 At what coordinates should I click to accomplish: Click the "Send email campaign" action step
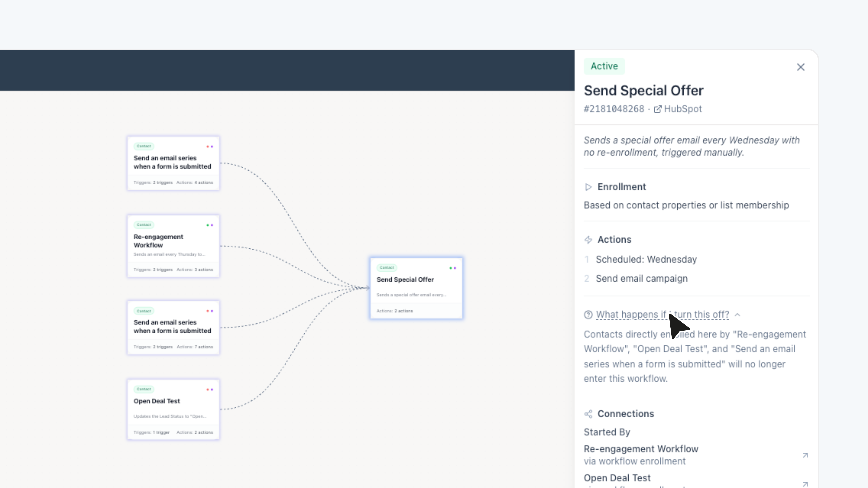click(x=642, y=278)
